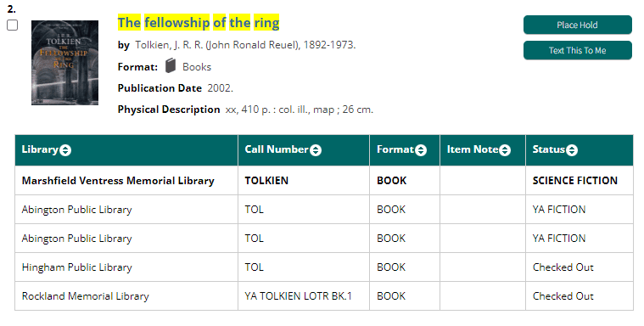Sort table by Library column icon
The height and width of the screenshot is (326, 644).
tap(65, 150)
